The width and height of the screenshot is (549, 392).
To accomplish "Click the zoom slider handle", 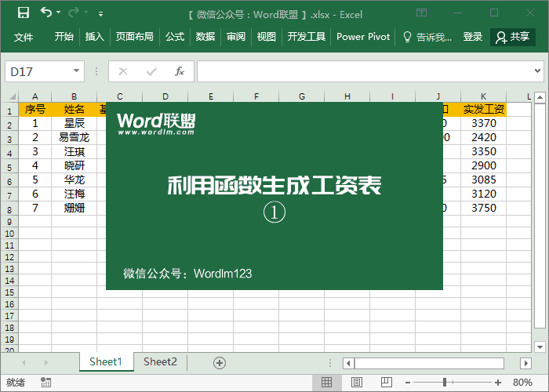I will pyautogui.click(x=445, y=383).
